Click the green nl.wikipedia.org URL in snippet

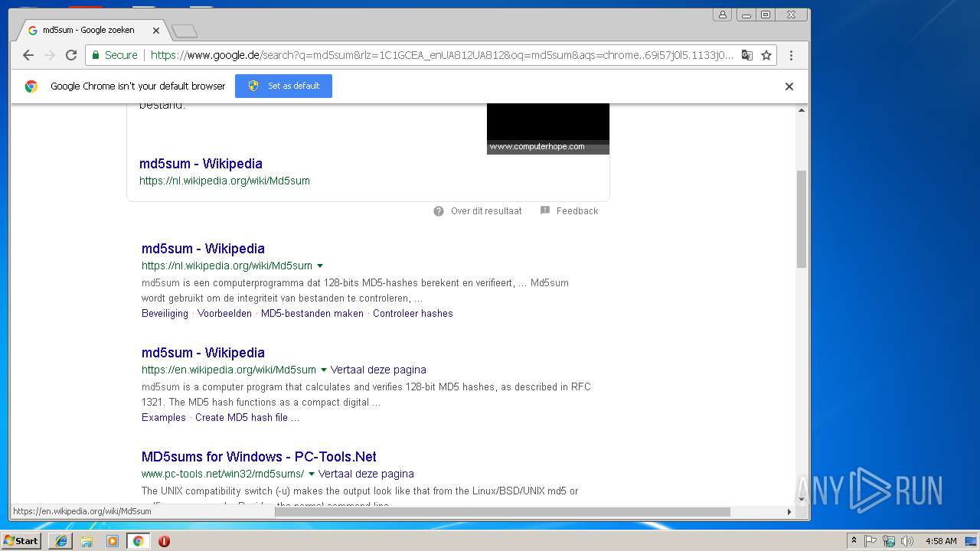click(x=224, y=181)
